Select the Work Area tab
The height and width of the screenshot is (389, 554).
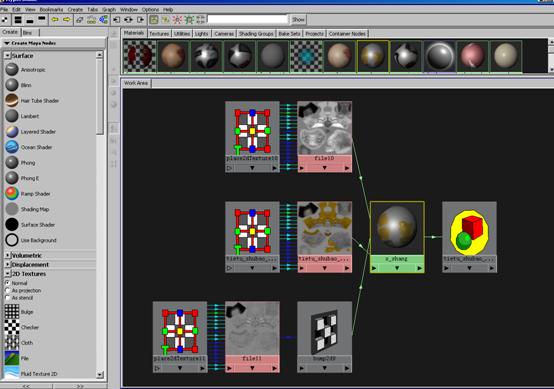[x=136, y=83]
